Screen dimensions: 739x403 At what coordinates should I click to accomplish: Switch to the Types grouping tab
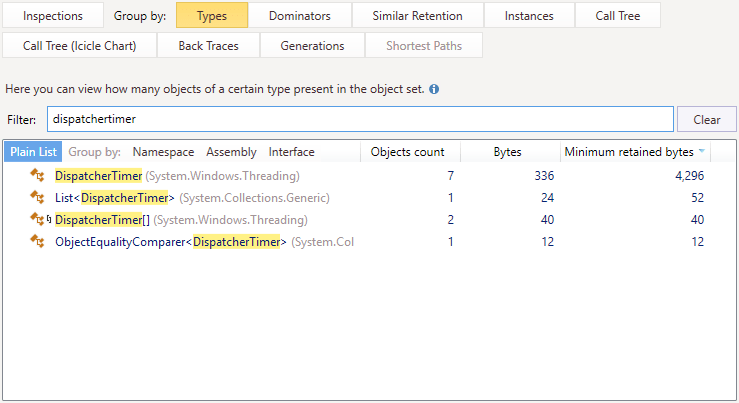[x=211, y=16]
